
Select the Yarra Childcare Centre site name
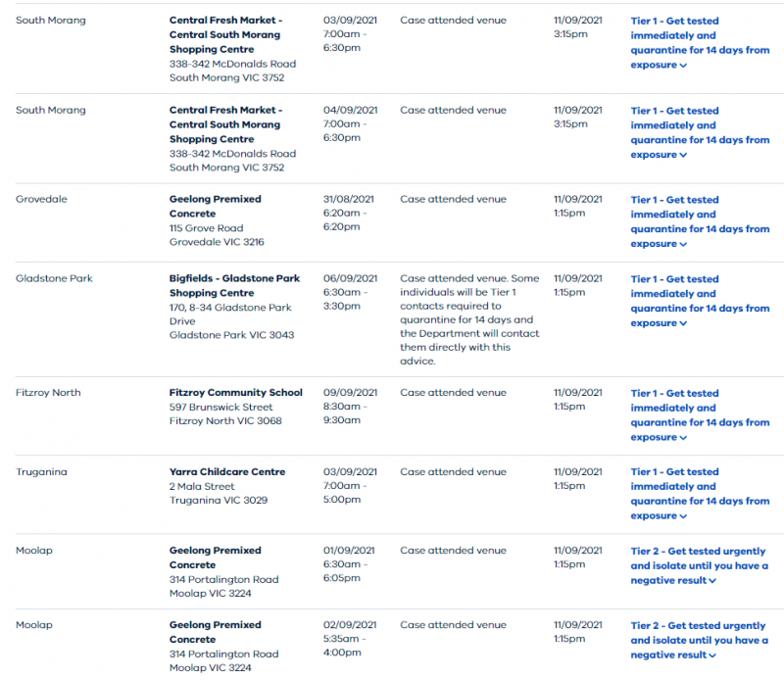pyautogui.click(x=227, y=471)
